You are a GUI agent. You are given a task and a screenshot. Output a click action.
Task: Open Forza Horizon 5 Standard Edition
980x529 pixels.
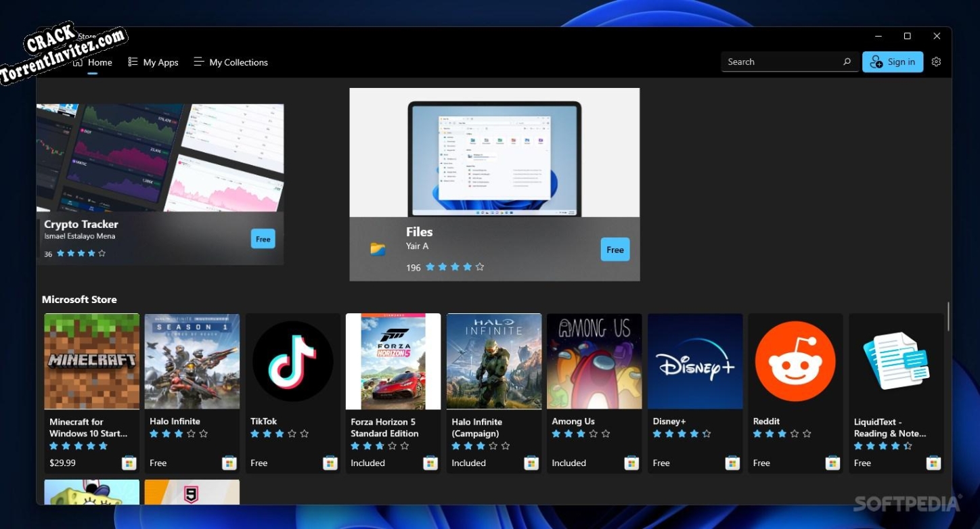pos(393,361)
